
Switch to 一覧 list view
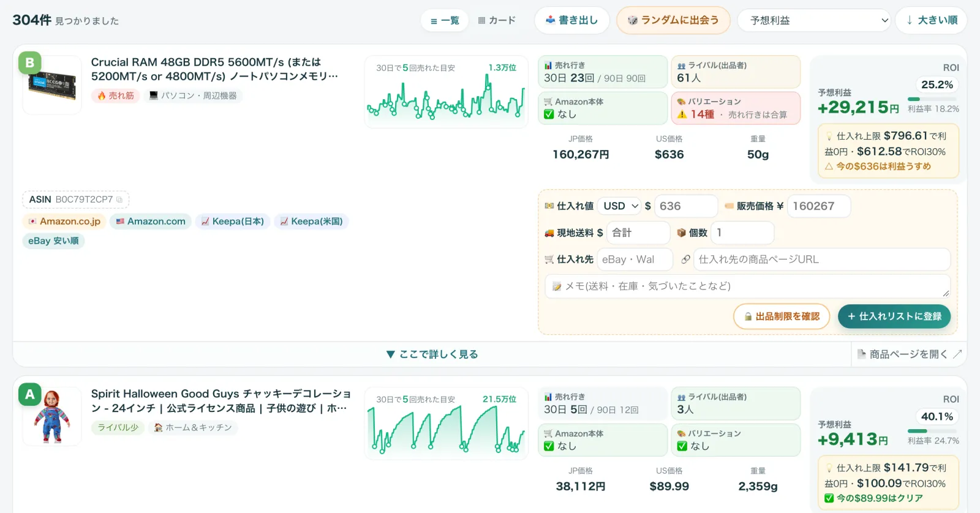click(x=445, y=20)
